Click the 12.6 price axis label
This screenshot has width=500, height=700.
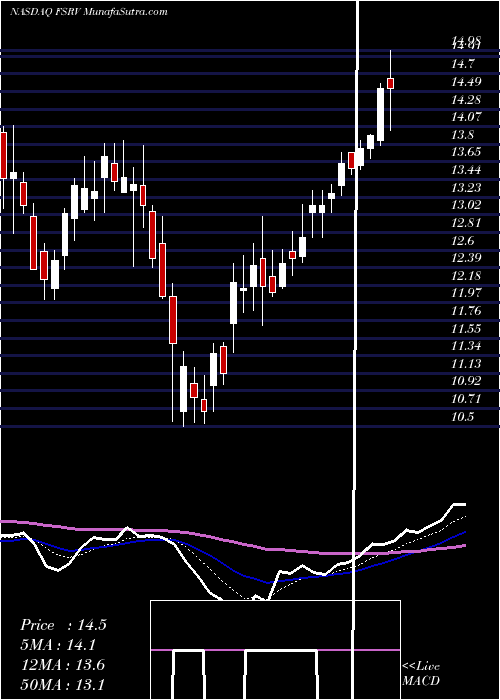pyautogui.click(x=462, y=241)
